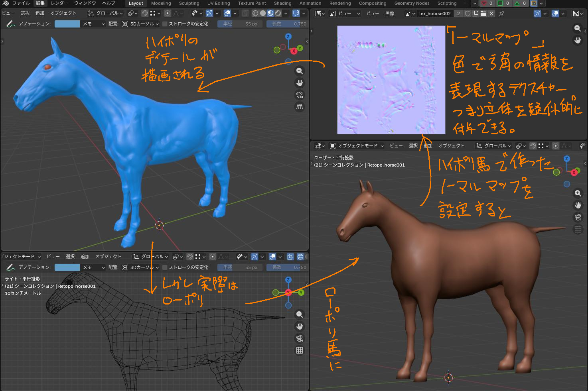Toggle snapping magnet in top-left viewport header
The height and width of the screenshot is (391, 588).
pyautogui.click(x=145, y=13)
